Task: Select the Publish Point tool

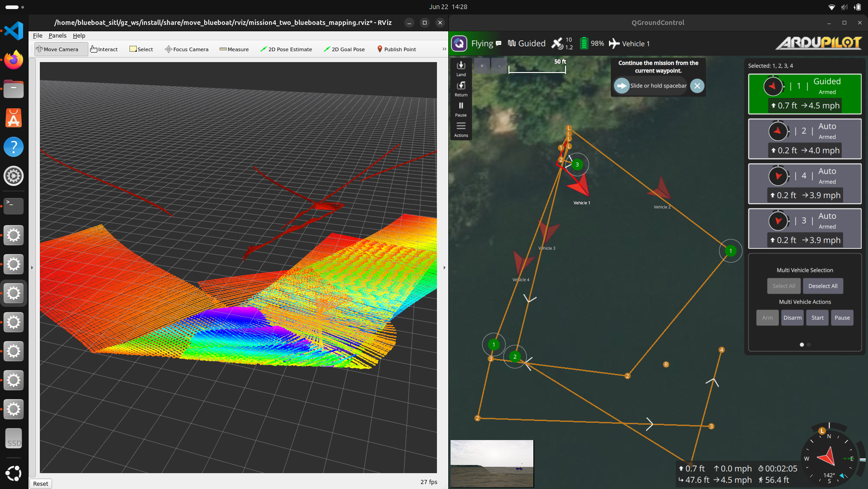Action: click(x=397, y=49)
